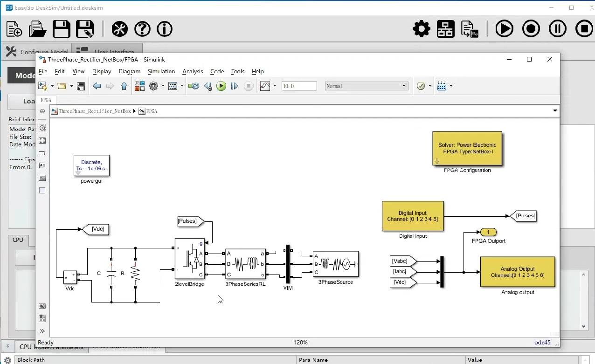Open the Diagram menu

click(x=130, y=71)
